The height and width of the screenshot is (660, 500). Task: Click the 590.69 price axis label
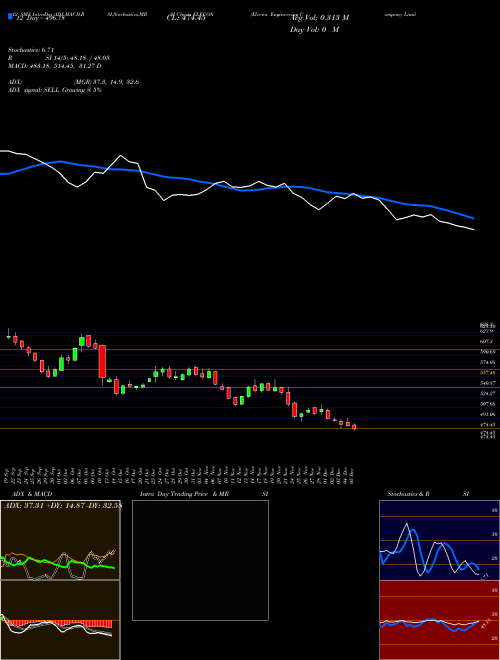point(488,352)
